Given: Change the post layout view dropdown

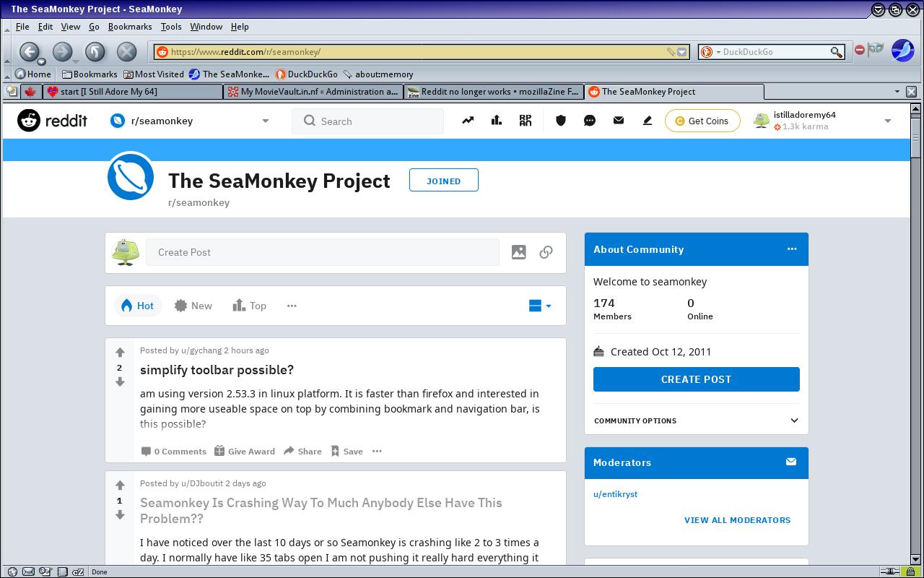Looking at the screenshot, I should (x=540, y=306).
